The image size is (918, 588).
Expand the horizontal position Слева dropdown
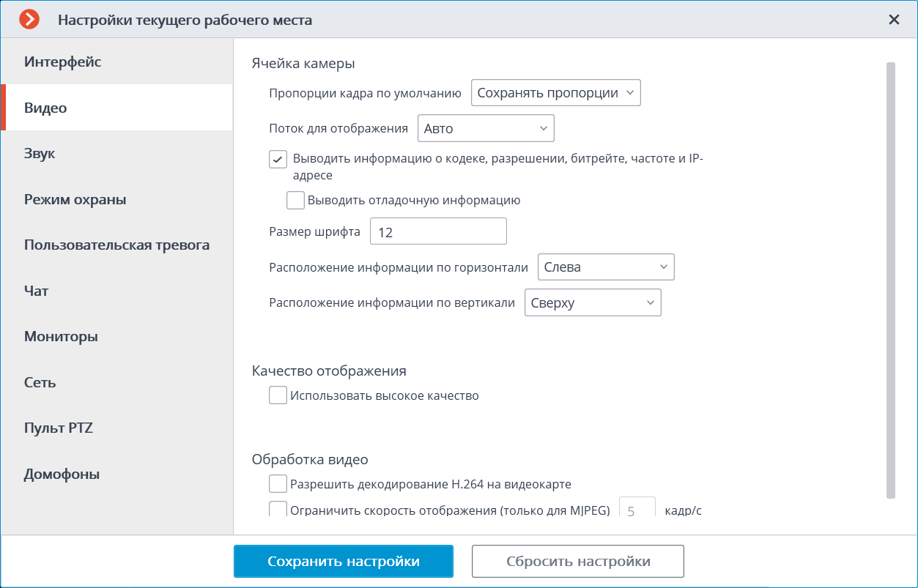tap(605, 267)
